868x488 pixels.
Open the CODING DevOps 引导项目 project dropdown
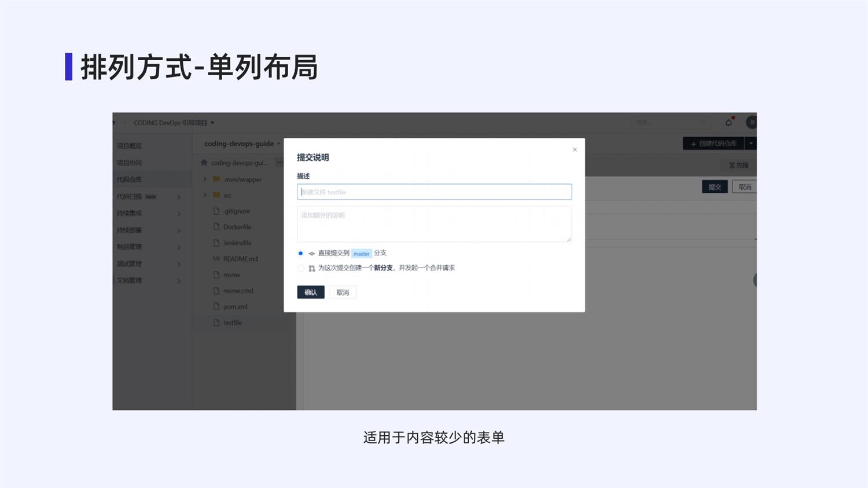pyautogui.click(x=212, y=123)
